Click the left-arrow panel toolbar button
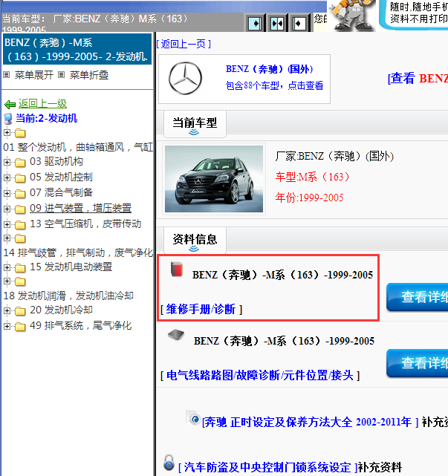The width and height of the screenshot is (448, 476). (x=299, y=23)
